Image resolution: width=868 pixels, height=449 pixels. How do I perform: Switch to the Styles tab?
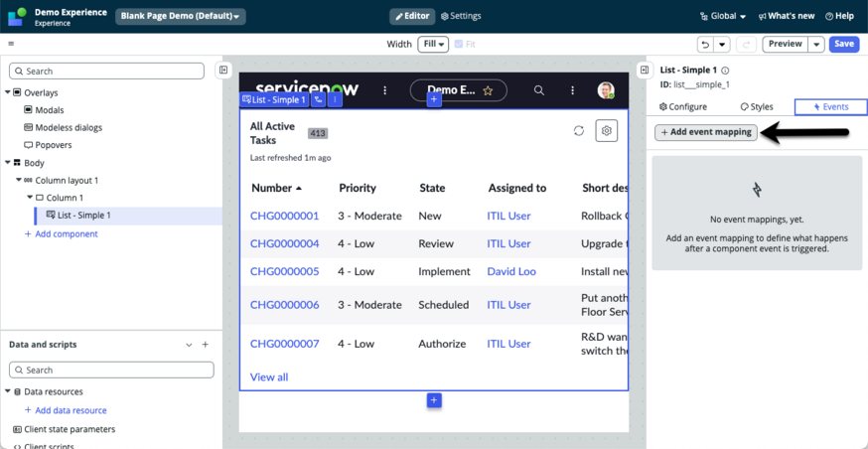[757, 107]
